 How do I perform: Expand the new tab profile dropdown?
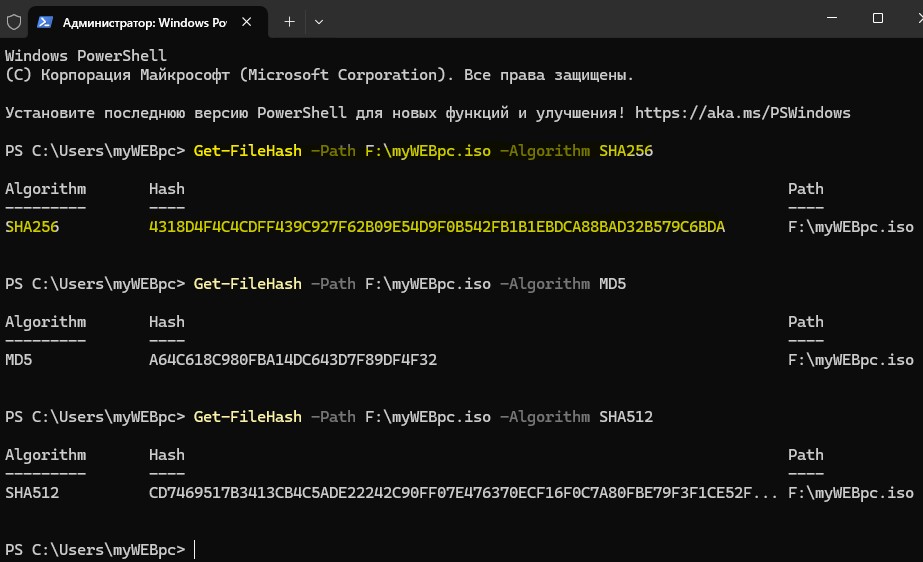pyautogui.click(x=318, y=22)
